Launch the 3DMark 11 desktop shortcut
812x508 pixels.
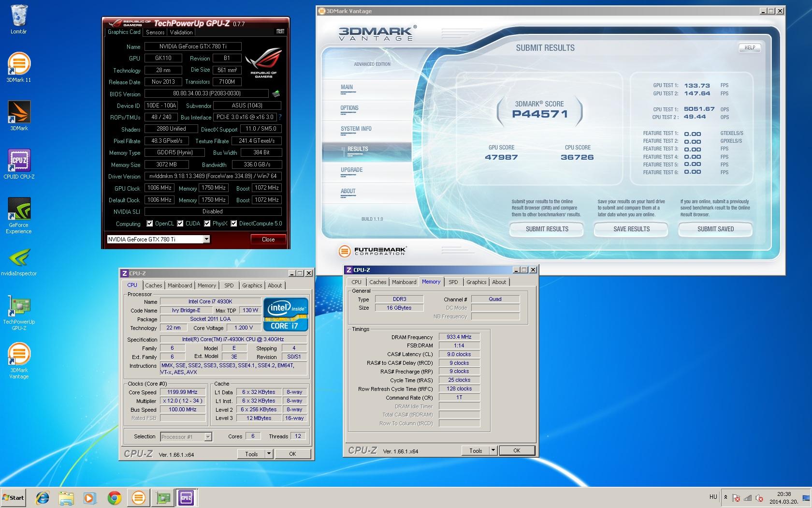point(19,67)
